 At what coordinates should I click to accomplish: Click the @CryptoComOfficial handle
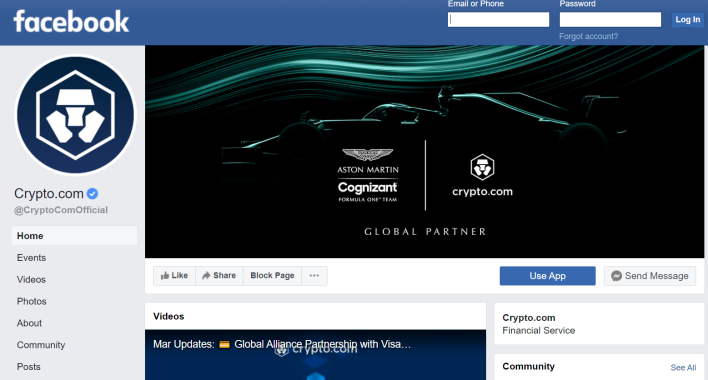[x=61, y=210]
